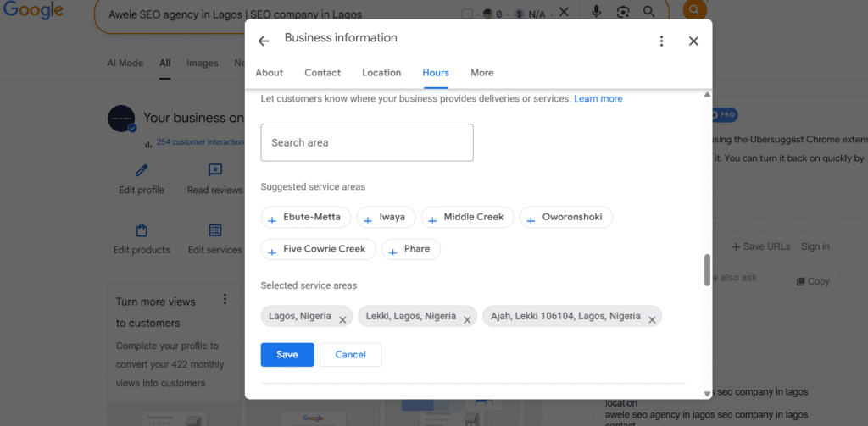The image size is (868, 426).
Task: Select the All results tab
Action: 165,63
